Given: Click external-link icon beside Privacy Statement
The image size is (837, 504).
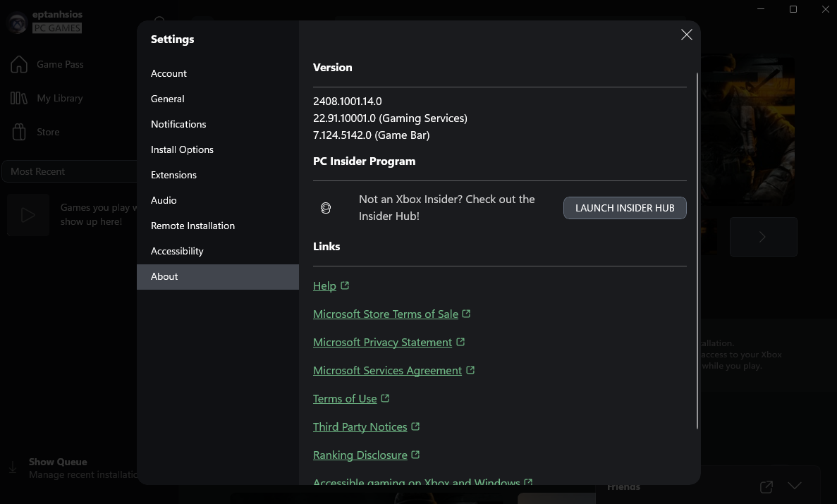Looking at the screenshot, I should point(460,342).
